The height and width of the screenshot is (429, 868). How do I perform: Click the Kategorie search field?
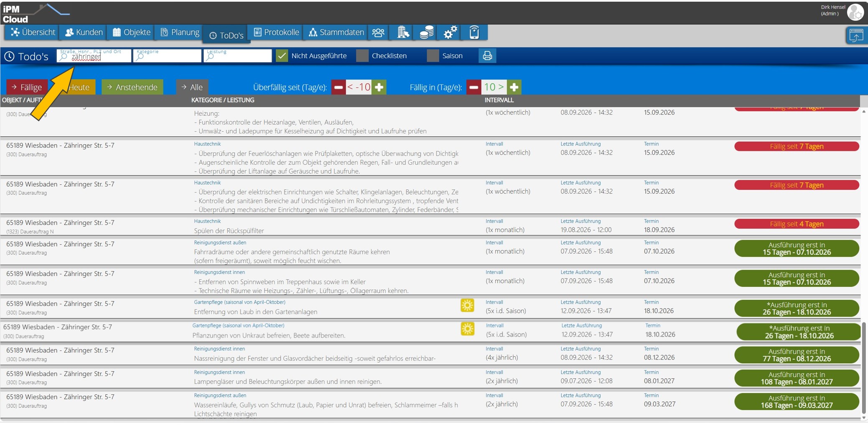click(x=167, y=56)
